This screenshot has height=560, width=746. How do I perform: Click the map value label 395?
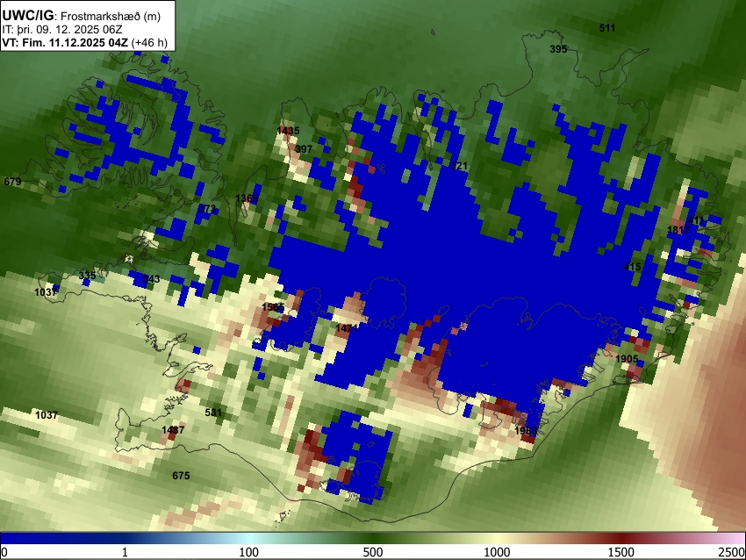558,49
